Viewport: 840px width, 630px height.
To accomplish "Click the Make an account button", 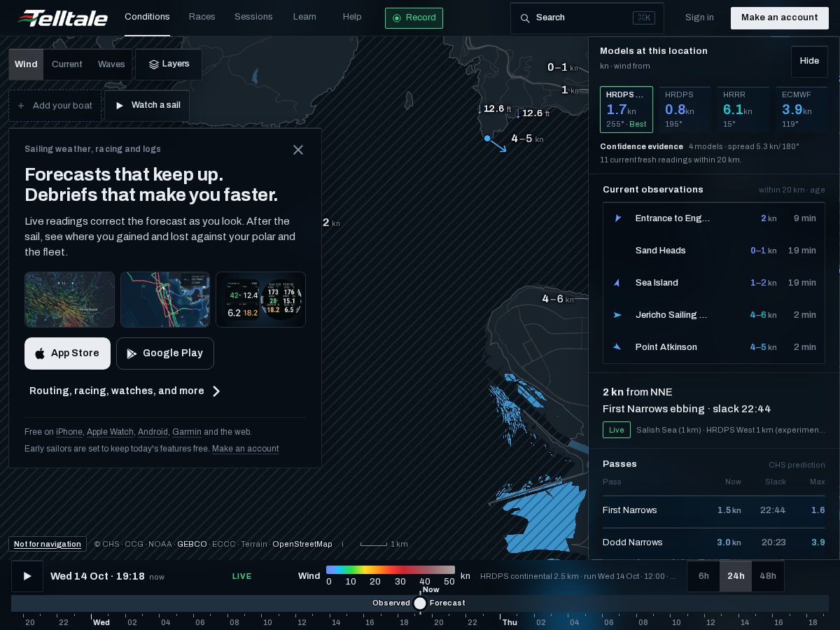I will tap(779, 18).
